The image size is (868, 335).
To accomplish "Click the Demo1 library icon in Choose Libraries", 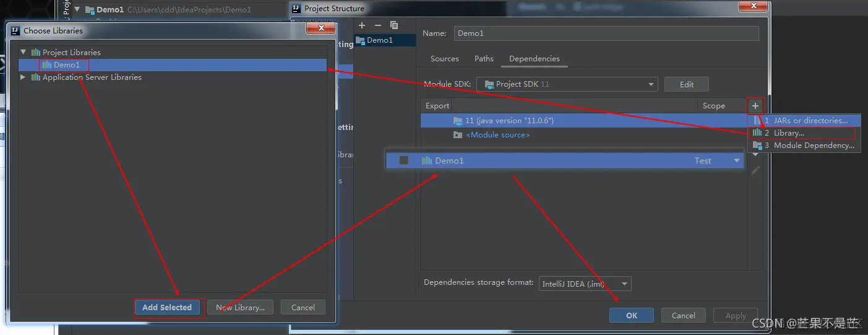I will click(47, 65).
